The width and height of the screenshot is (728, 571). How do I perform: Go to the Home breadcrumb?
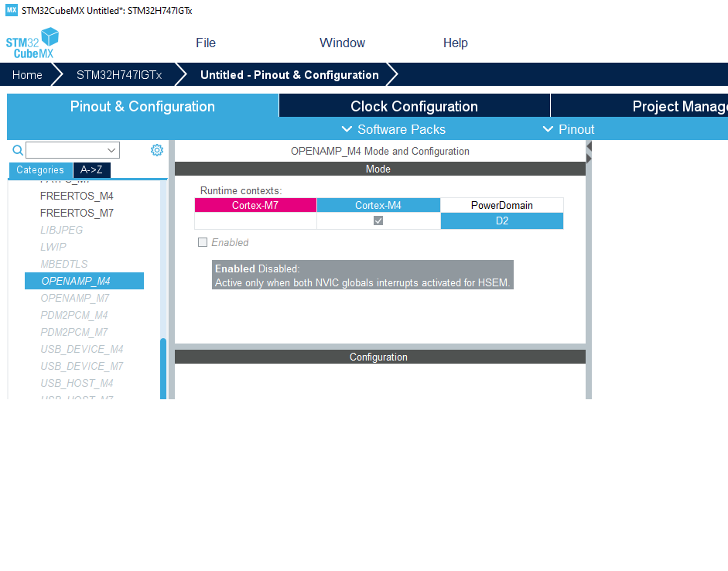point(27,75)
